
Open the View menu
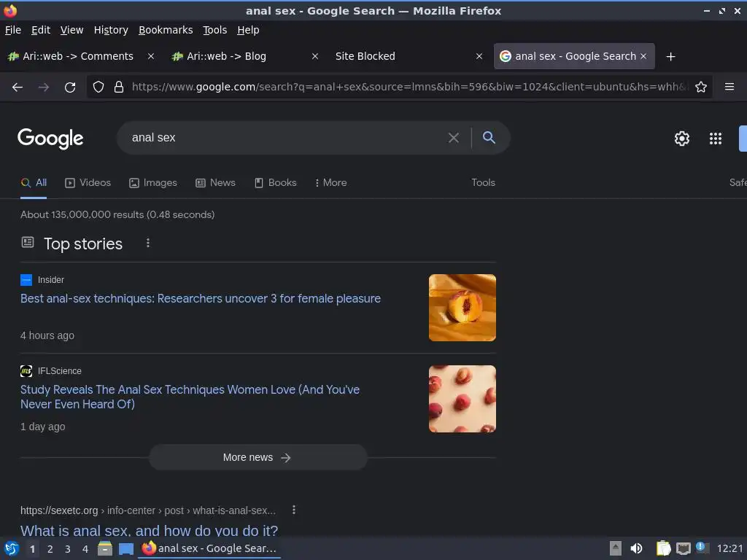(x=71, y=30)
